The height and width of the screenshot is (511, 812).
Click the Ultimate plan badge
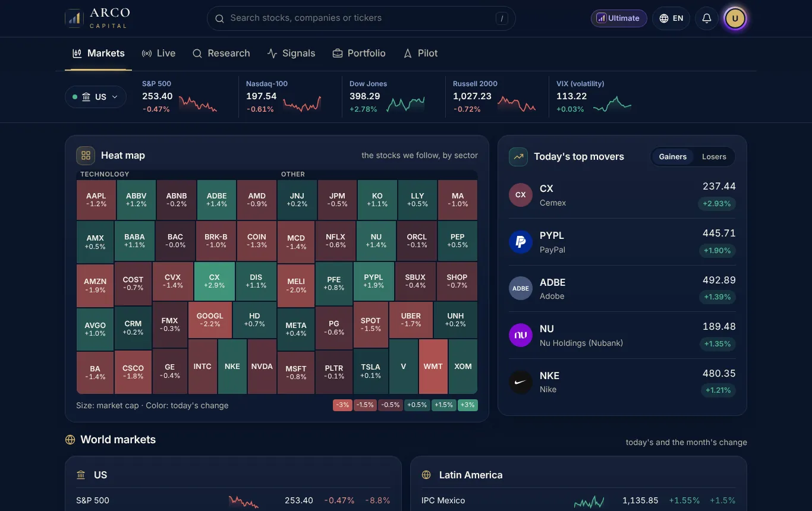[x=619, y=18]
